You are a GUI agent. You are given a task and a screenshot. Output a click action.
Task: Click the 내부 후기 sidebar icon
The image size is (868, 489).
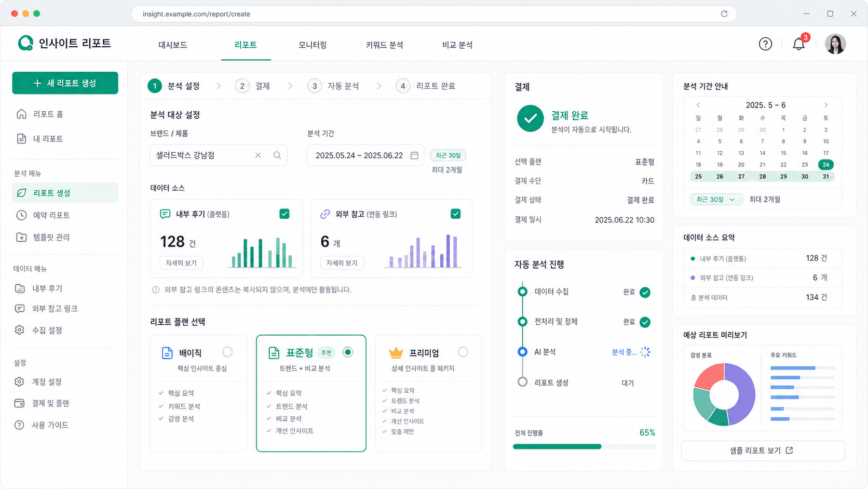pyautogui.click(x=20, y=288)
